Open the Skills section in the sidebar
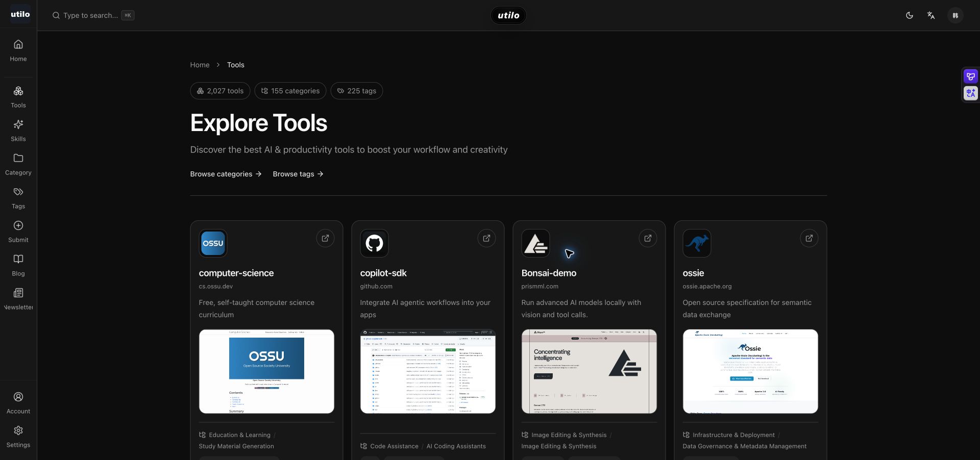This screenshot has height=460, width=980. [18, 131]
